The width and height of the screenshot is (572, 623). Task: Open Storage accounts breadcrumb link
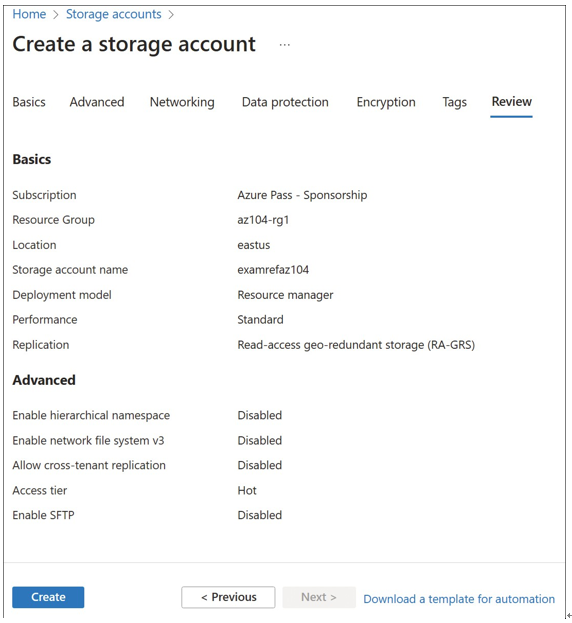[114, 14]
